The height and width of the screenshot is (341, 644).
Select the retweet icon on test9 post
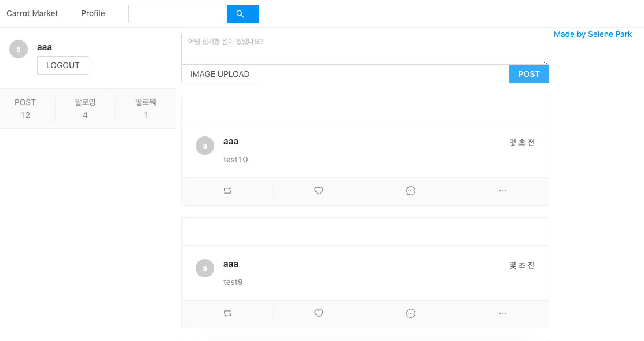(227, 313)
